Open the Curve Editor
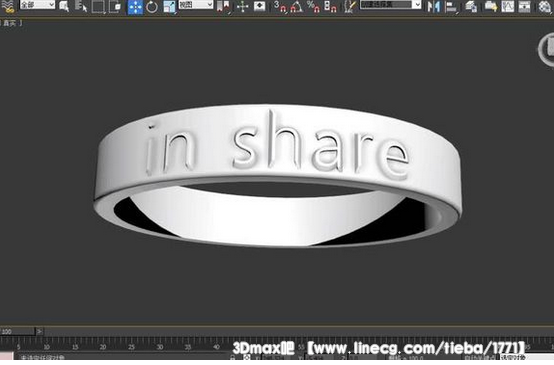The image size is (554, 365). tap(508, 6)
